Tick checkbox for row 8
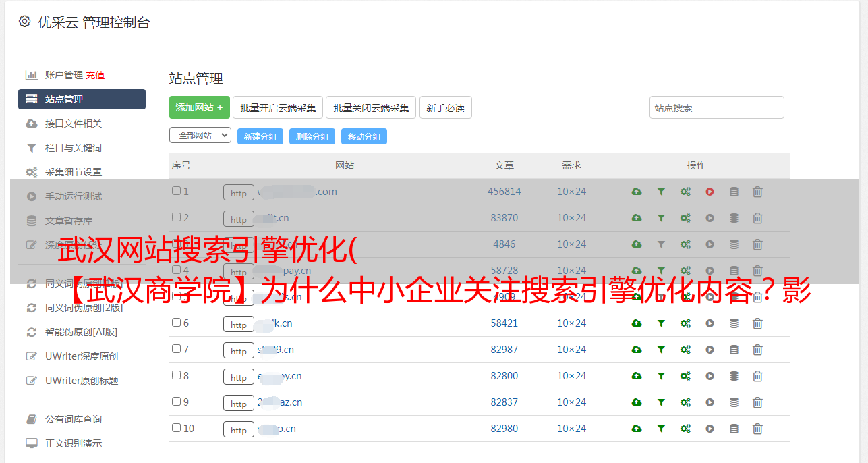 click(176, 375)
